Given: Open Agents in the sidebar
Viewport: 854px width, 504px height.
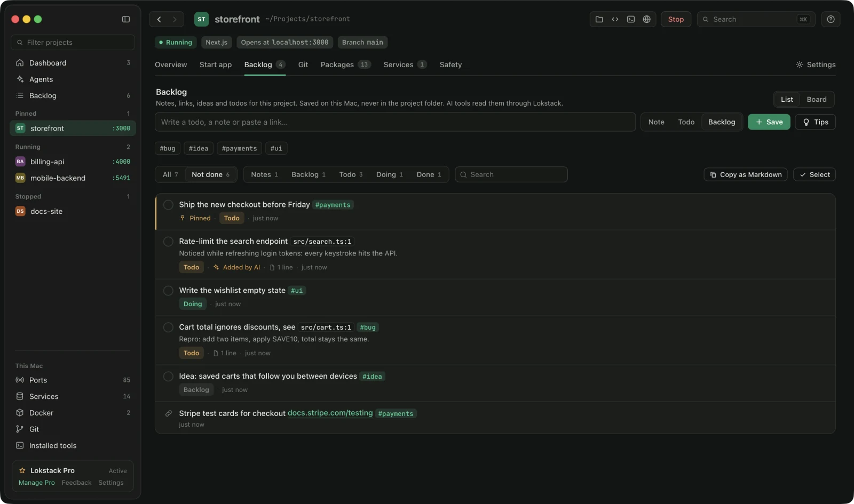Looking at the screenshot, I should point(73,79).
